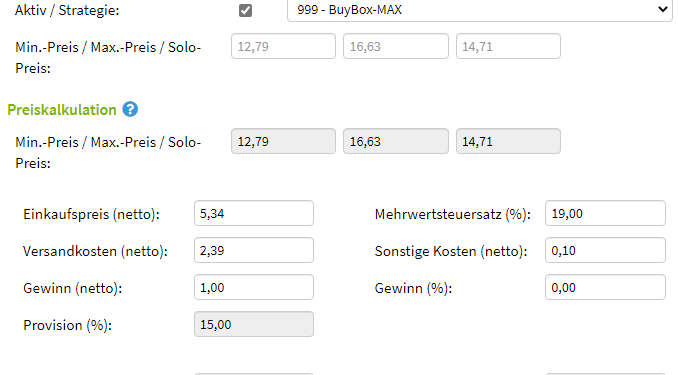Click the Preiskalkulation heading
Screen dimensions: 678x375
point(62,110)
